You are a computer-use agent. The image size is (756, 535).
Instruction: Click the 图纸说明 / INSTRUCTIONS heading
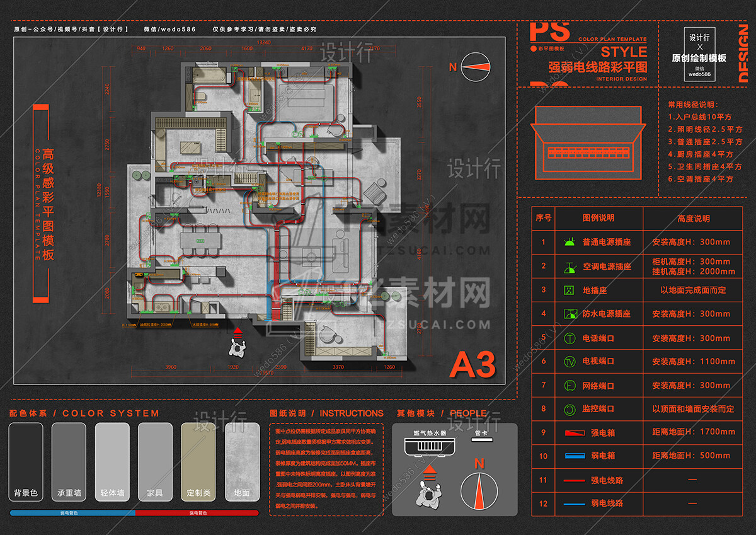[326, 413]
